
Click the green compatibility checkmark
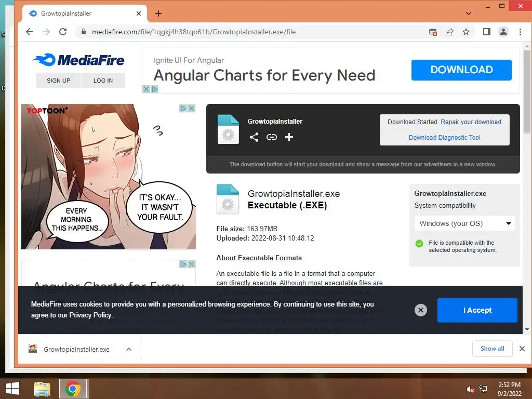coord(419,243)
